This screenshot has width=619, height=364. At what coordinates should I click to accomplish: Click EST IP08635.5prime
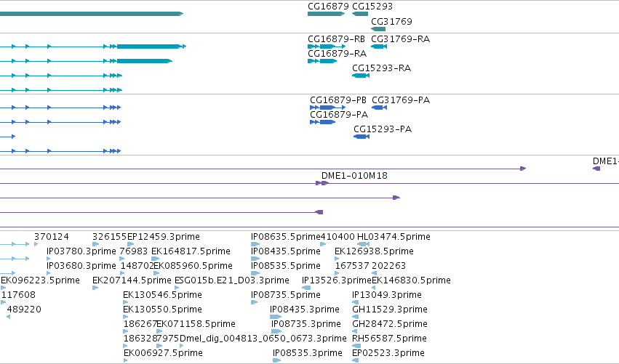pos(286,237)
